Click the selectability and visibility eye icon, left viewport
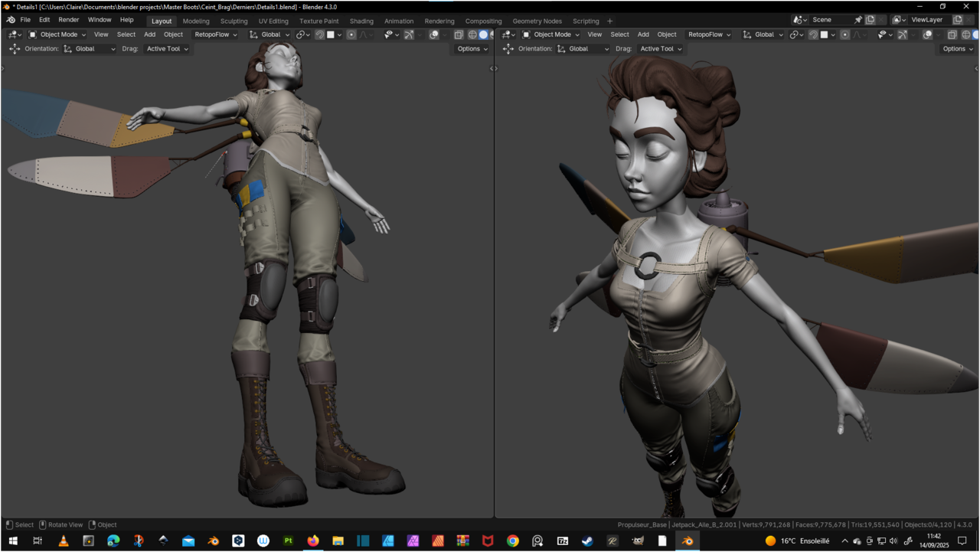Screen dimensions: 980x552 pyautogui.click(x=388, y=34)
